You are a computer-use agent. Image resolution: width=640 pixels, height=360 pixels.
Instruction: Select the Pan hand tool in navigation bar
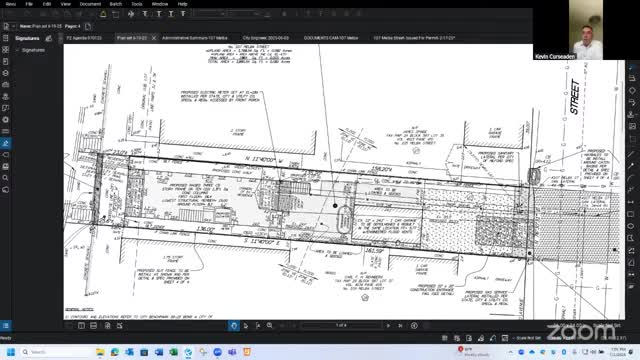pyautogui.click(x=234, y=325)
